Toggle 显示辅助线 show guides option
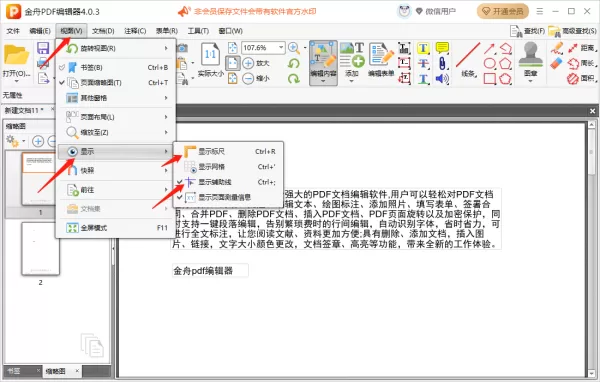 [228, 182]
